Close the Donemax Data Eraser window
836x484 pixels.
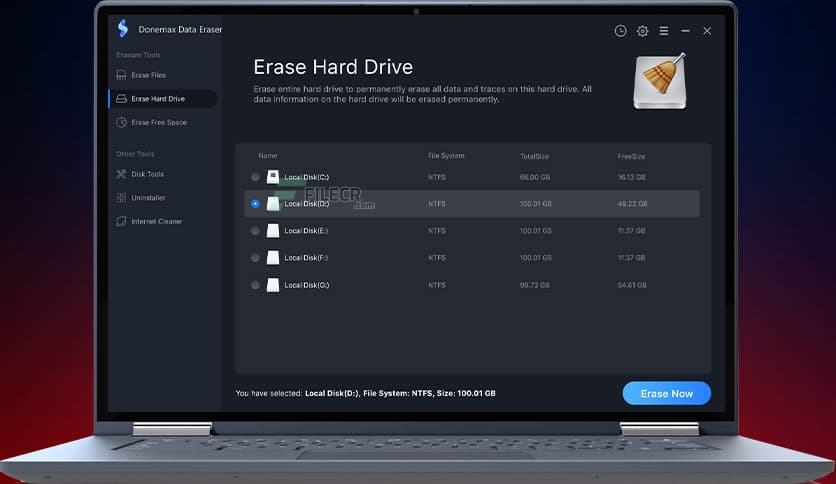(707, 31)
